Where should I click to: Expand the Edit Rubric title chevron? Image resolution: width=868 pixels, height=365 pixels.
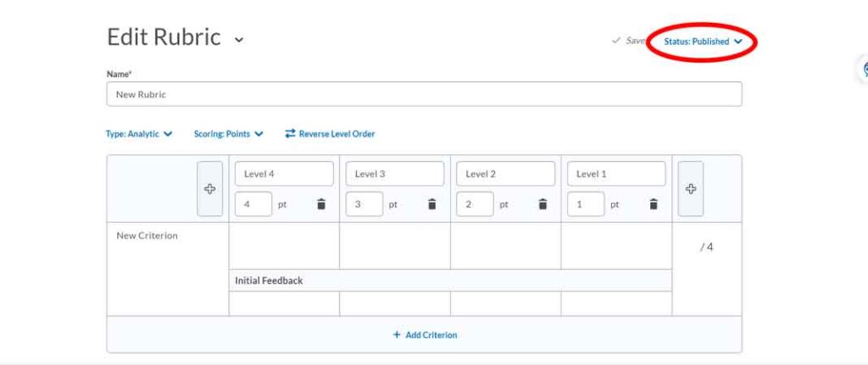[239, 39]
